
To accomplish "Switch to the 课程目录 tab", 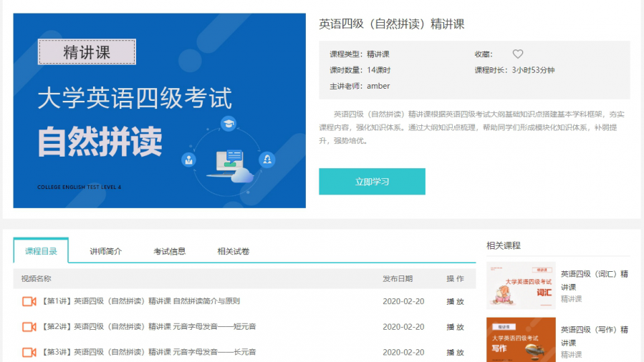I will point(41,251).
